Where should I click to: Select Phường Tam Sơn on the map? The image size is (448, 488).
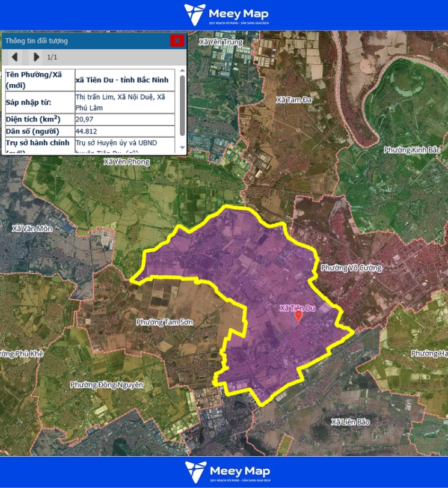click(x=164, y=322)
